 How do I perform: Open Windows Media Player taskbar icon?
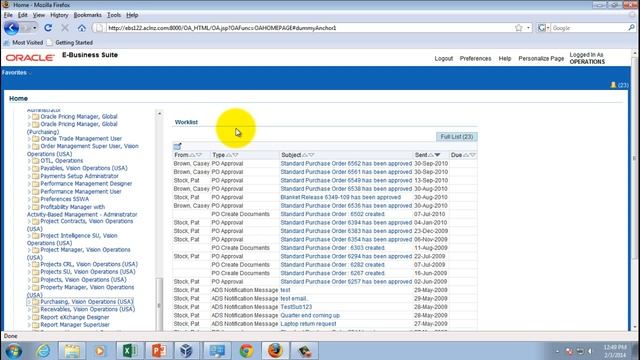(100, 351)
